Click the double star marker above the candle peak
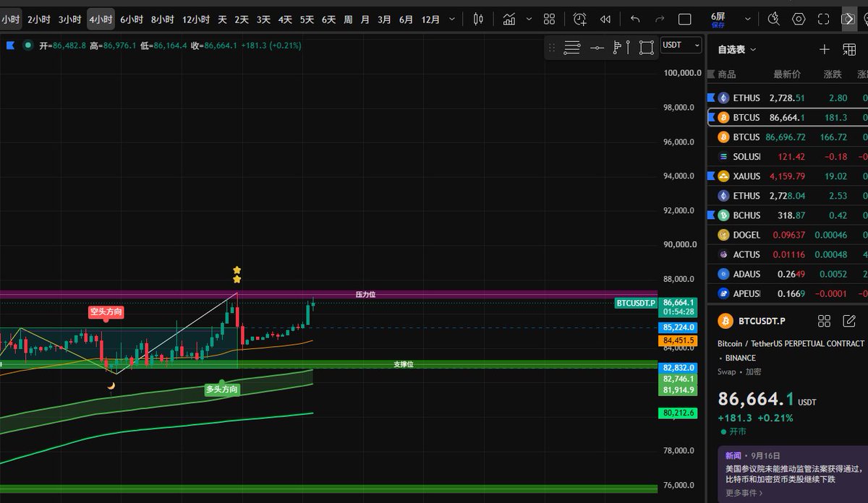Screen dimensions: 868x503 click(x=237, y=275)
